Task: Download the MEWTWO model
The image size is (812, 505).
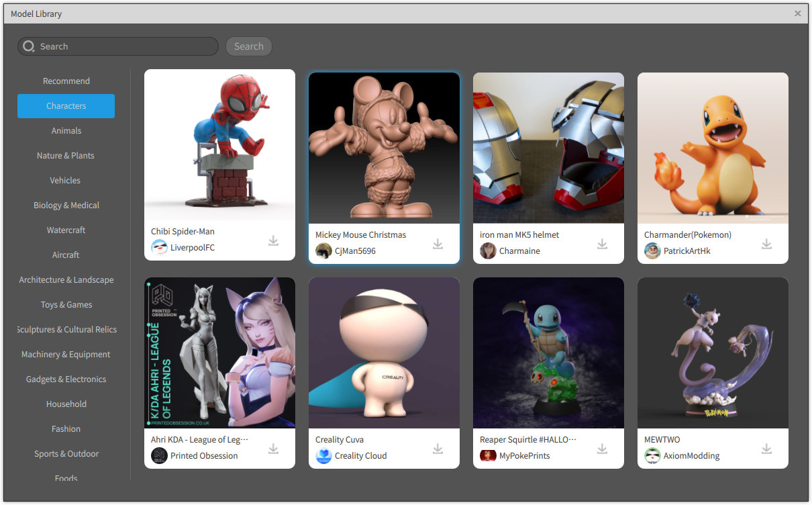Action: (x=766, y=449)
